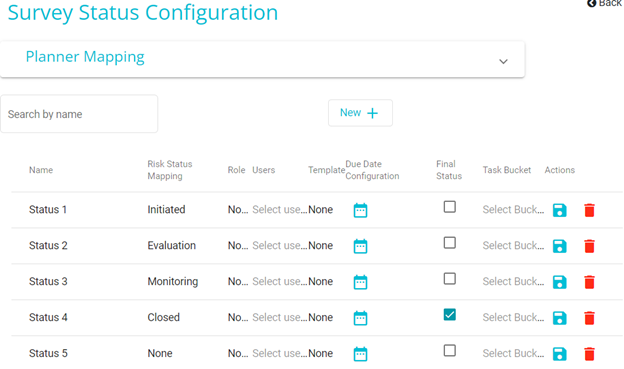Click Due Date Configuration column header
624x369 pixels.
(x=372, y=170)
